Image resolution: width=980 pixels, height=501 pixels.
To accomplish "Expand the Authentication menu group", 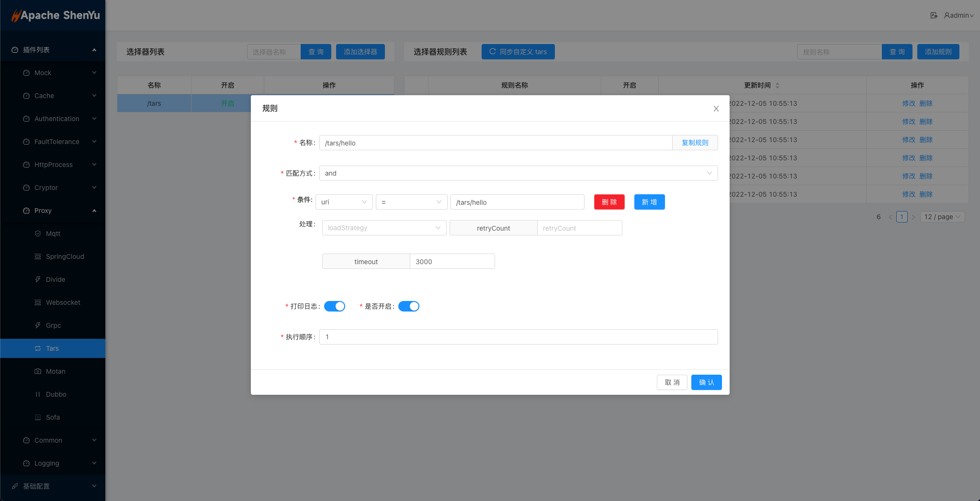I will click(56, 119).
